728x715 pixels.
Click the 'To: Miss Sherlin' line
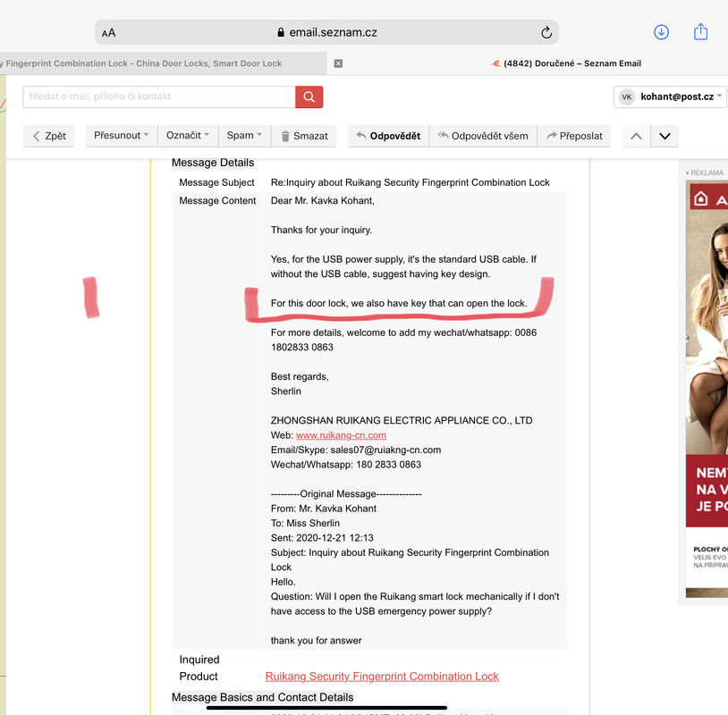coord(305,524)
